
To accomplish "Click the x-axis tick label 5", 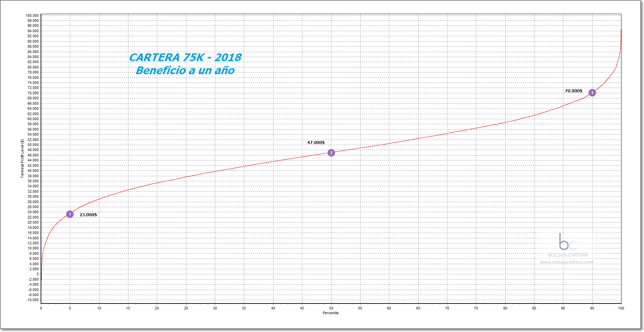I will click(70, 308).
